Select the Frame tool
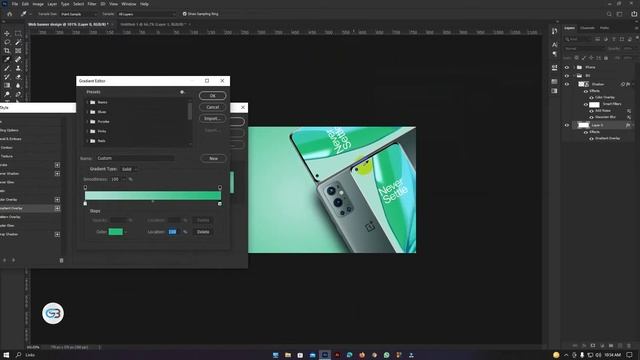The image size is (640, 360). point(18,51)
